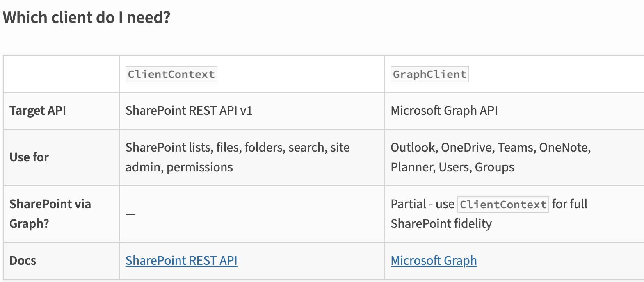
Task: Open the SharePoint REST API docs link
Action: tap(181, 261)
